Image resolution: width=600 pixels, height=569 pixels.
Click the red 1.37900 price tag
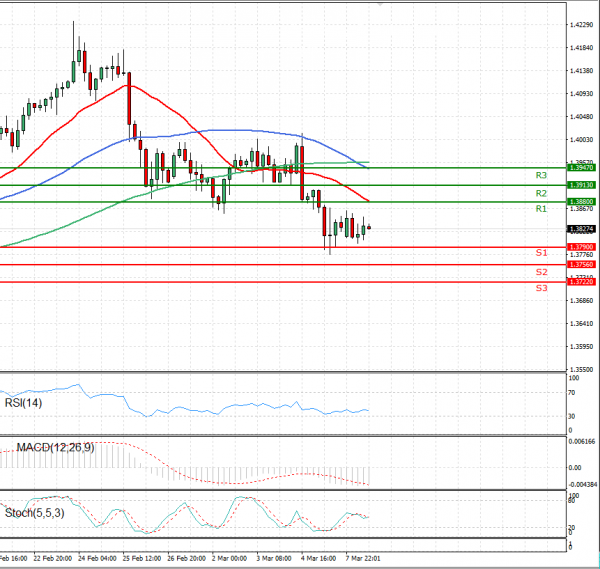(x=581, y=247)
